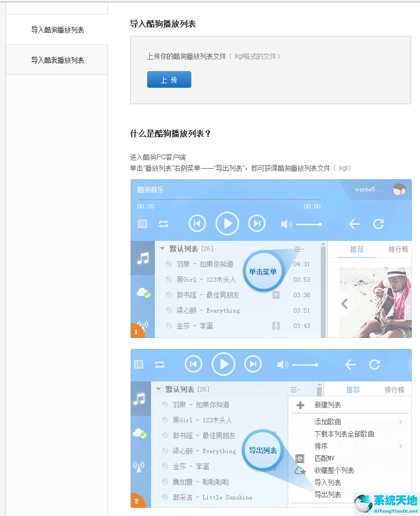Click the plus icon beside 新建列表
This screenshot has width=420, height=516.
(x=300, y=405)
